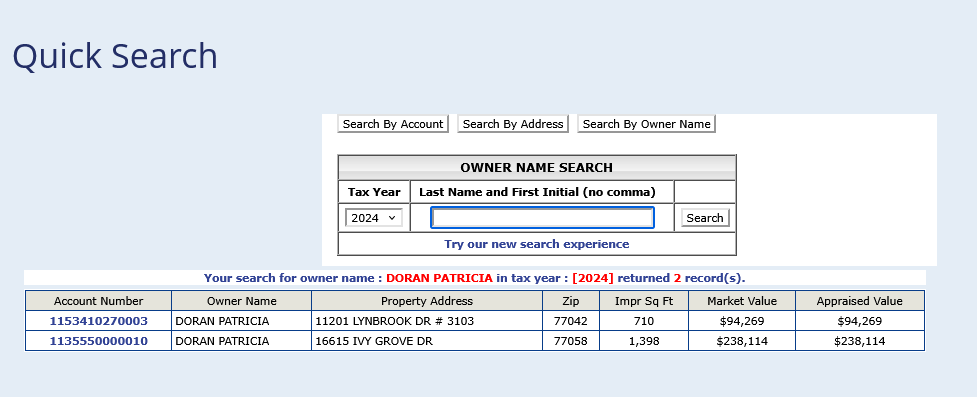Select the Property Address column header
Screen dimensions: 977x397
(x=427, y=301)
